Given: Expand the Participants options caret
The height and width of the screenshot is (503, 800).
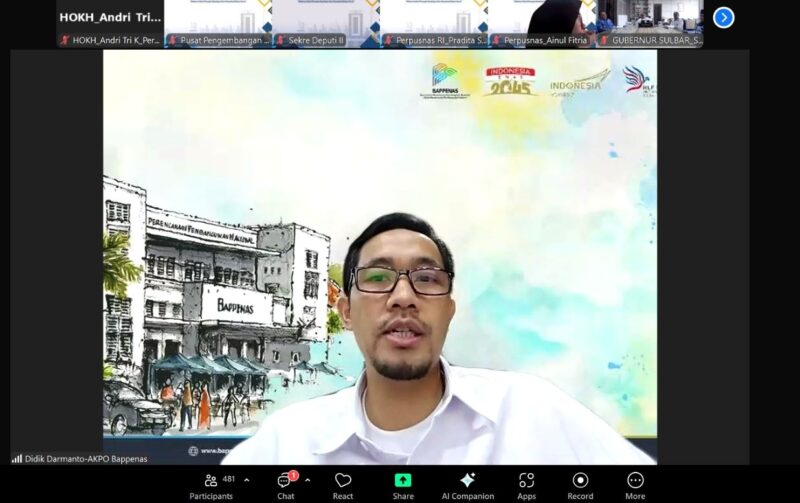Looking at the screenshot, I should click(247, 480).
